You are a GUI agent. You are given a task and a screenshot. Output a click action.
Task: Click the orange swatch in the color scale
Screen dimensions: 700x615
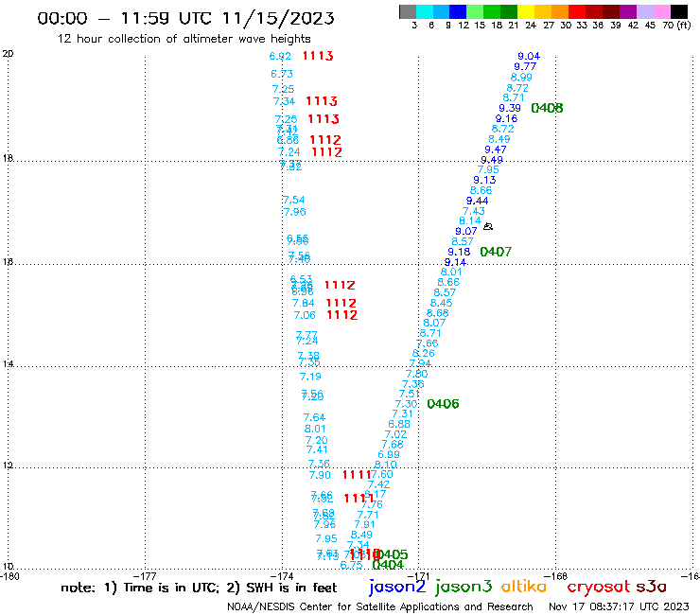[x=560, y=11]
